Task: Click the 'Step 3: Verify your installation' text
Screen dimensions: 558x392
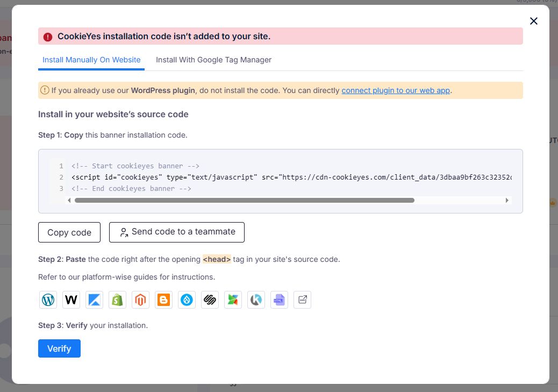Action: [x=93, y=325]
